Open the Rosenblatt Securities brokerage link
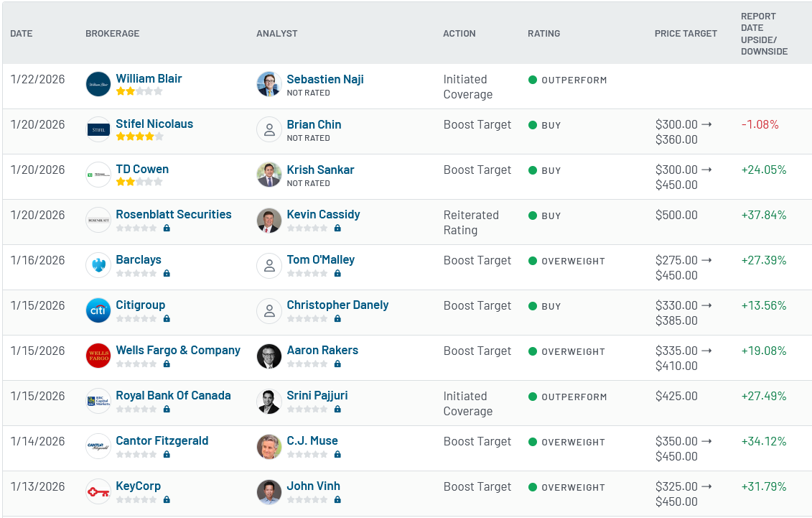The image size is (812, 518). 174,214
